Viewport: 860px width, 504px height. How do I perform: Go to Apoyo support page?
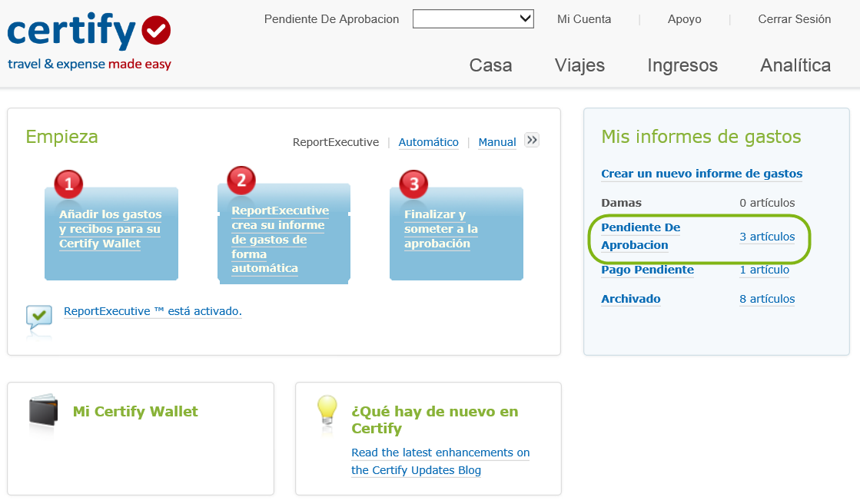684,19
